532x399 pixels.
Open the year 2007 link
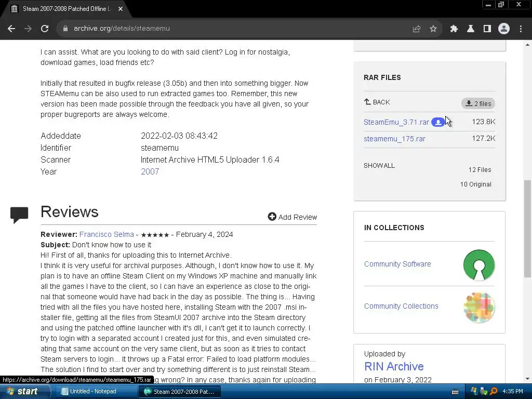150,171
